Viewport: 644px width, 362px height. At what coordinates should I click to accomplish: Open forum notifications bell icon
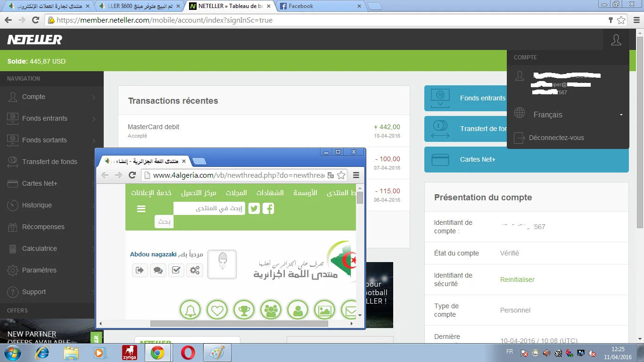coord(190,311)
